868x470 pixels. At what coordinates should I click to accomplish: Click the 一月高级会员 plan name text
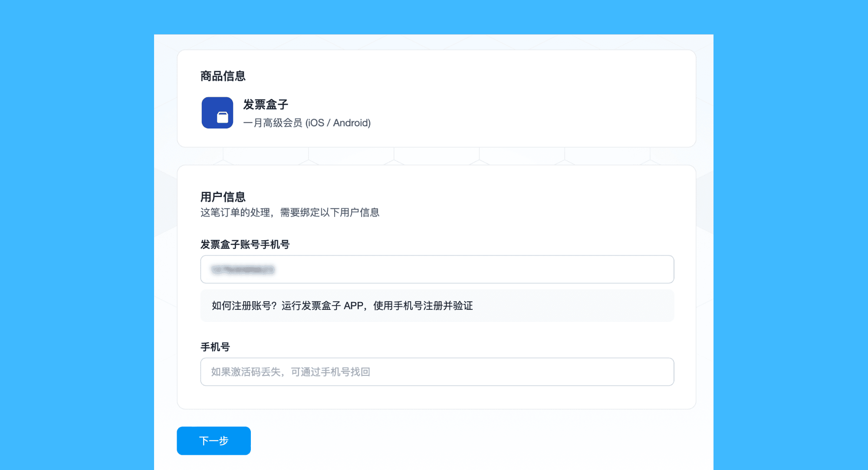(273, 123)
